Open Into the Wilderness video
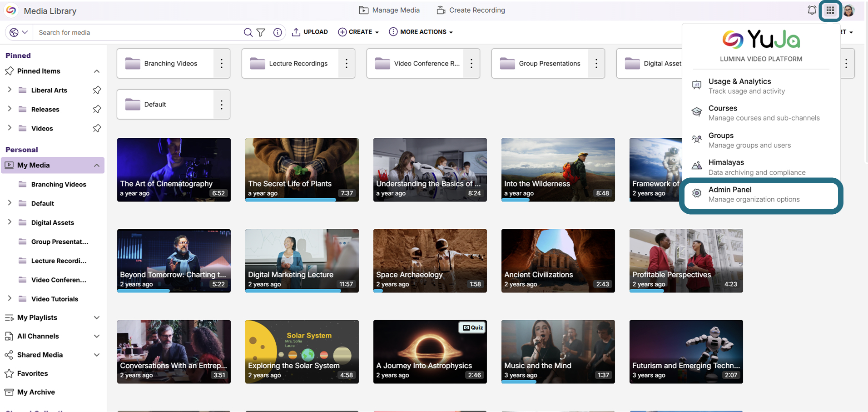 (558, 170)
